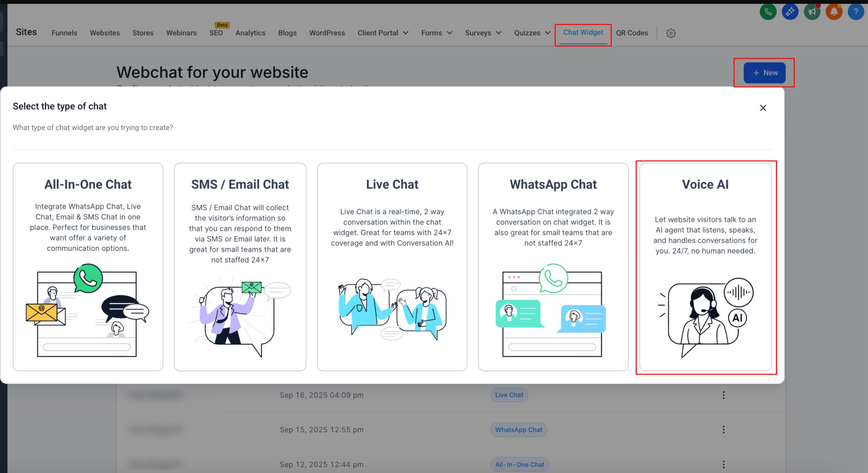This screenshot has height=473, width=868.
Task: Open the Analytics tab
Action: [x=250, y=33]
